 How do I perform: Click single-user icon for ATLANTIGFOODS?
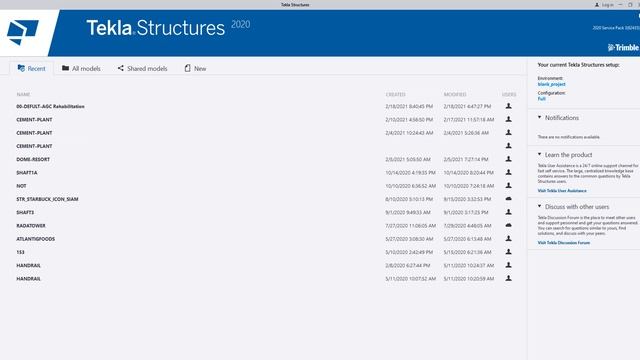509,238
